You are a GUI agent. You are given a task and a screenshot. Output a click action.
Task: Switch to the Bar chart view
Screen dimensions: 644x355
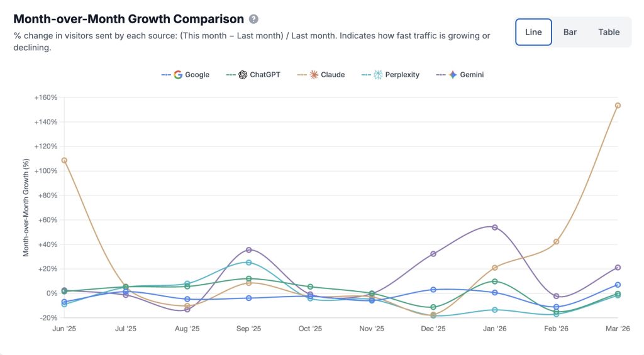[x=570, y=32]
